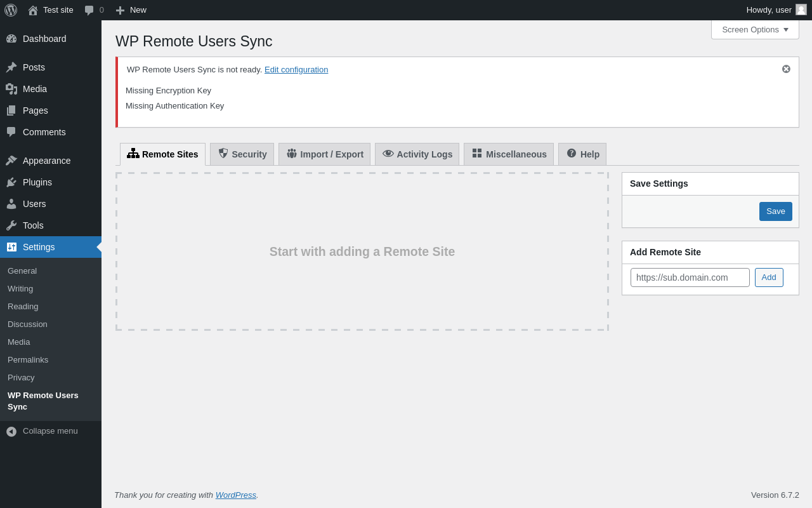This screenshot has height=508, width=812.
Task: Click the user avatar icon
Action: [x=801, y=10]
